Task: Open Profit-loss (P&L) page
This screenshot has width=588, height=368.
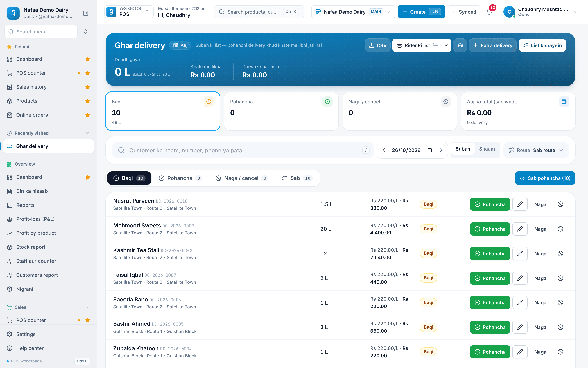Action: [48, 219]
